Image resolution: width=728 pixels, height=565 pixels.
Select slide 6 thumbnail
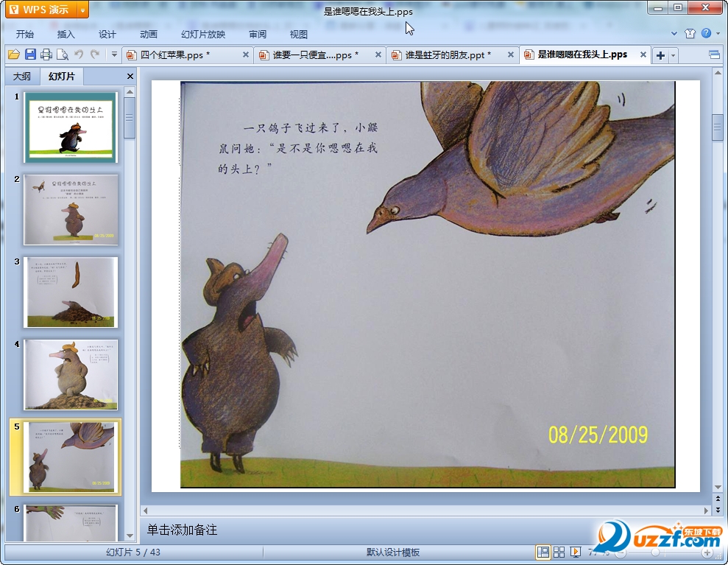tap(71, 523)
